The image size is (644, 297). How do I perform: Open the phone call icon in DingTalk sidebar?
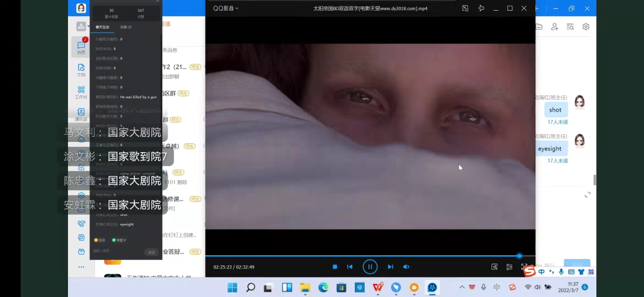tap(81, 224)
